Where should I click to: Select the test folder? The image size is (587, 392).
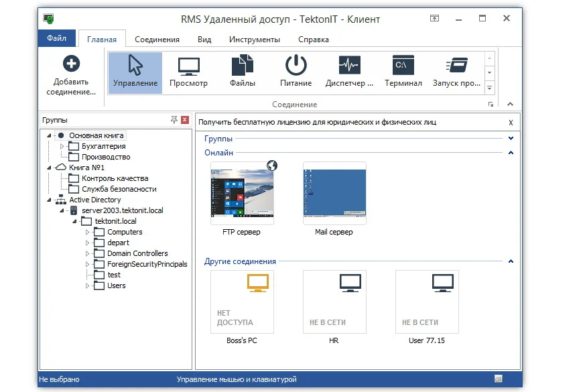(114, 275)
